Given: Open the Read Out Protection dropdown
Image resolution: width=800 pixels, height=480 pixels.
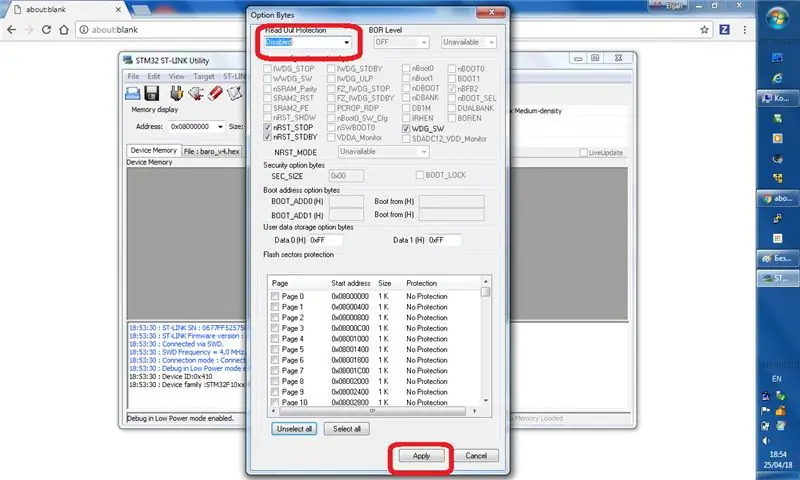Looking at the screenshot, I should pos(308,42).
